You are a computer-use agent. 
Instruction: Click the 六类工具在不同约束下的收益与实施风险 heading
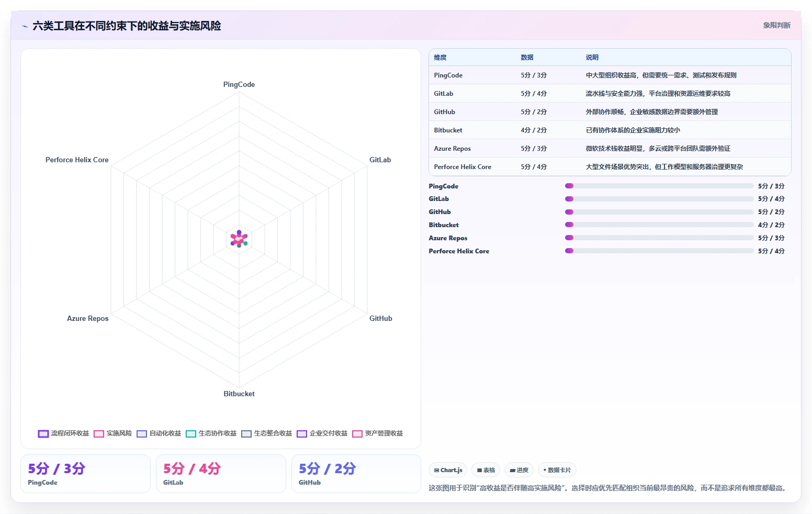click(127, 26)
